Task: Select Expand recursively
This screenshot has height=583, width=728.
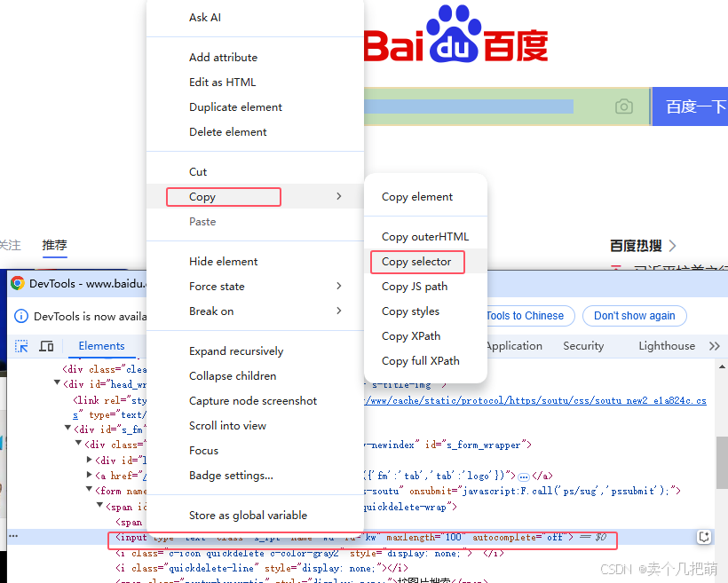Action: click(236, 351)
